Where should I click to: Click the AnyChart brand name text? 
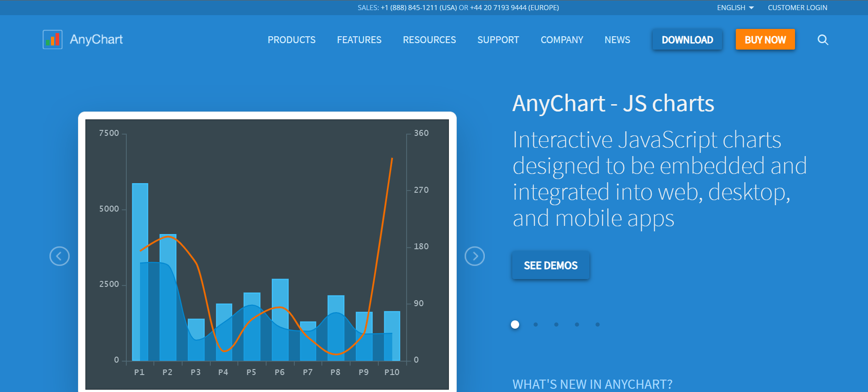point(96,39)
